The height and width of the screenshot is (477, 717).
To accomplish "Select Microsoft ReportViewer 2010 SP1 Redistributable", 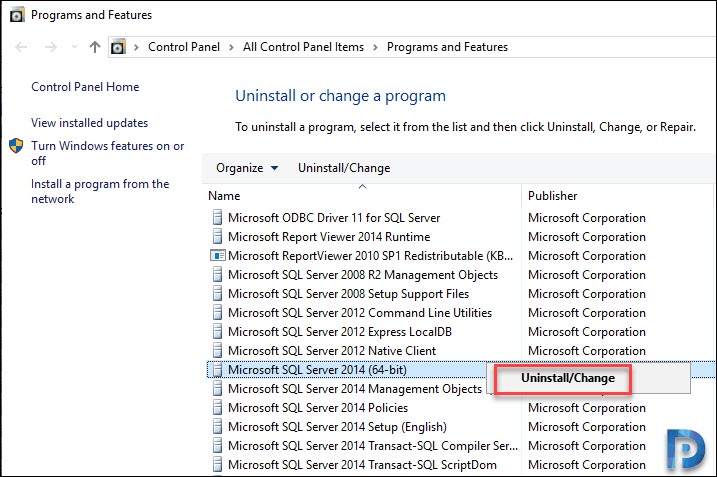I will pyautogui.click(x=370, y=256).
